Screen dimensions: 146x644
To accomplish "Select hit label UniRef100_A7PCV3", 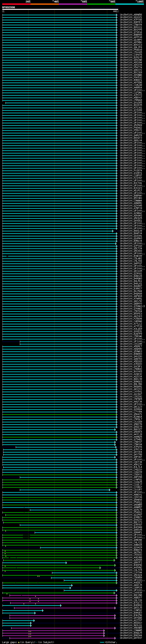I will [x=131, y=95].
